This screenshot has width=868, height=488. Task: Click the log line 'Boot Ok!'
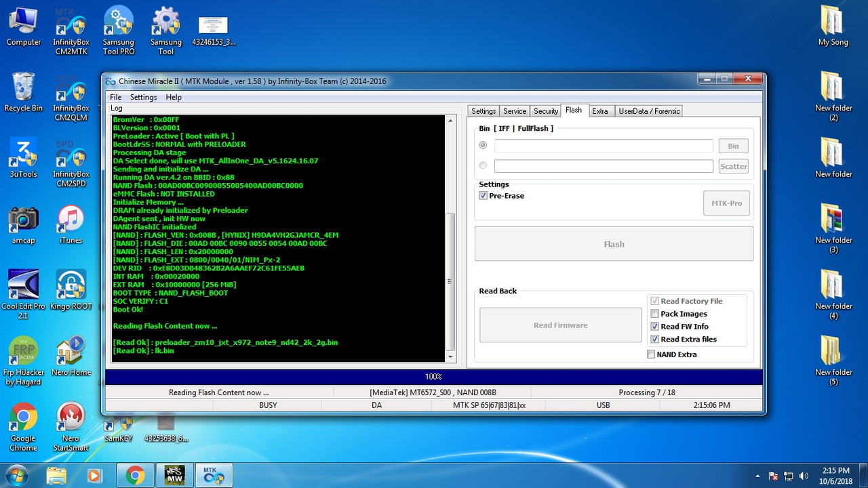tap(127, 310)
